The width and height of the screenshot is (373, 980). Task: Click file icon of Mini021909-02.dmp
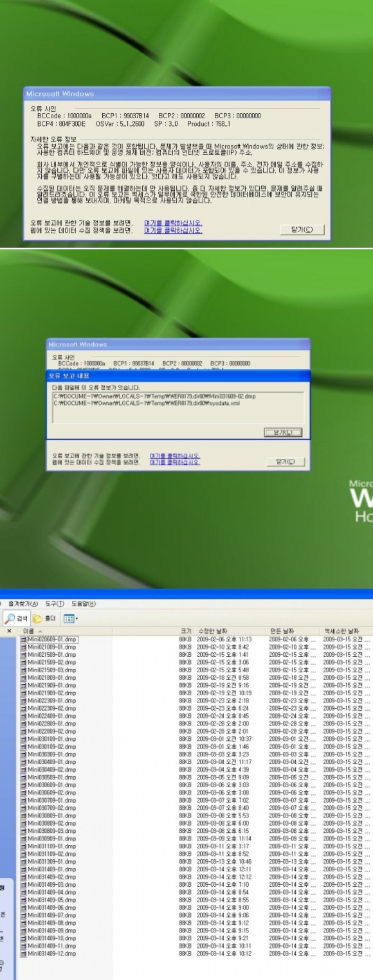(23, 693)
